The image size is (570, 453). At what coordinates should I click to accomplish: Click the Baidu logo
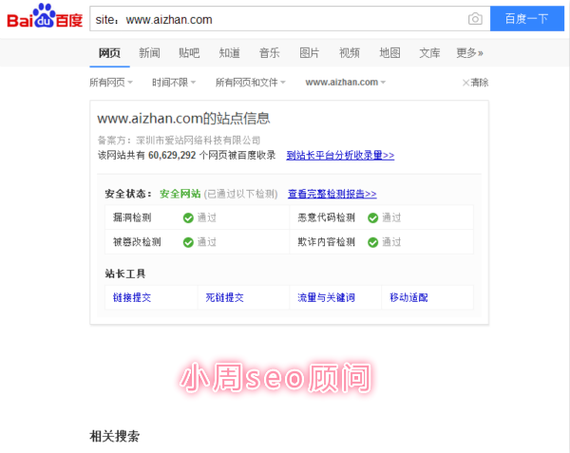pos(45,16)
